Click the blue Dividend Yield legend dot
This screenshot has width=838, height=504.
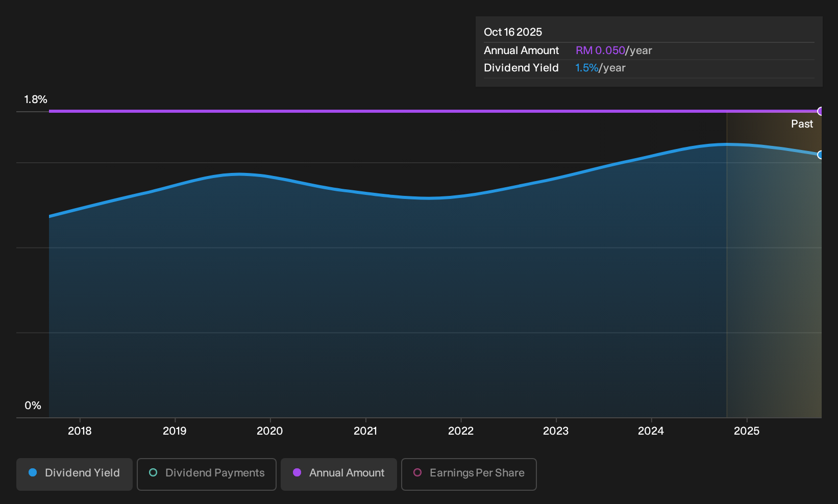33,473
